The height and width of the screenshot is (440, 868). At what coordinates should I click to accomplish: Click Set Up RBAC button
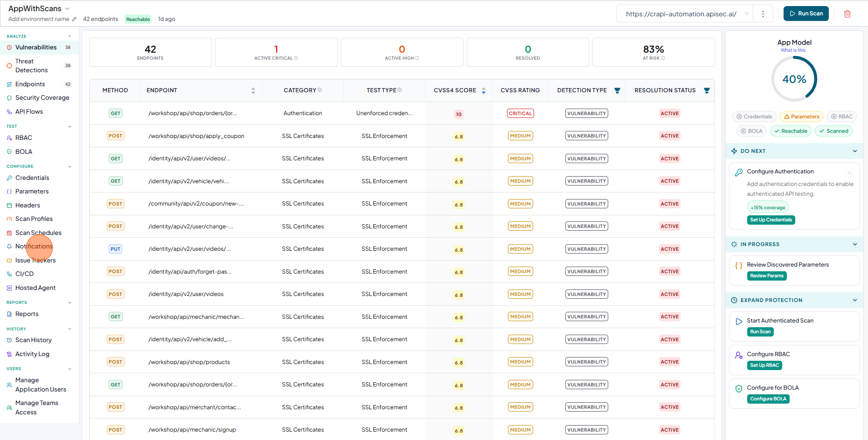(764, 365)
